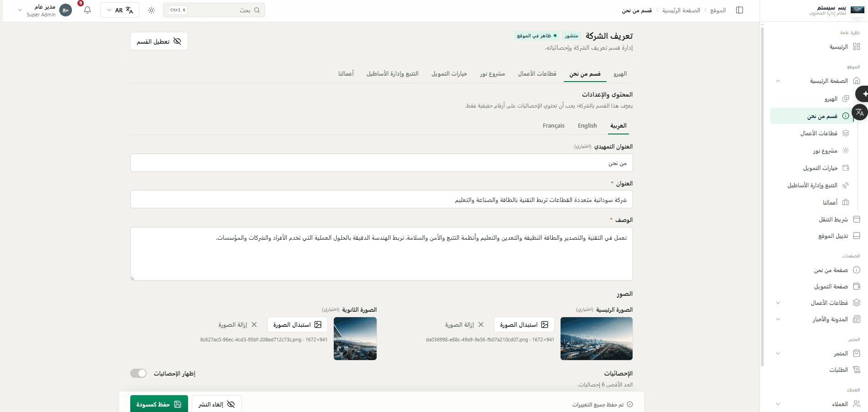Toggle the light/dark theme sun icon

tap(152, 10)
